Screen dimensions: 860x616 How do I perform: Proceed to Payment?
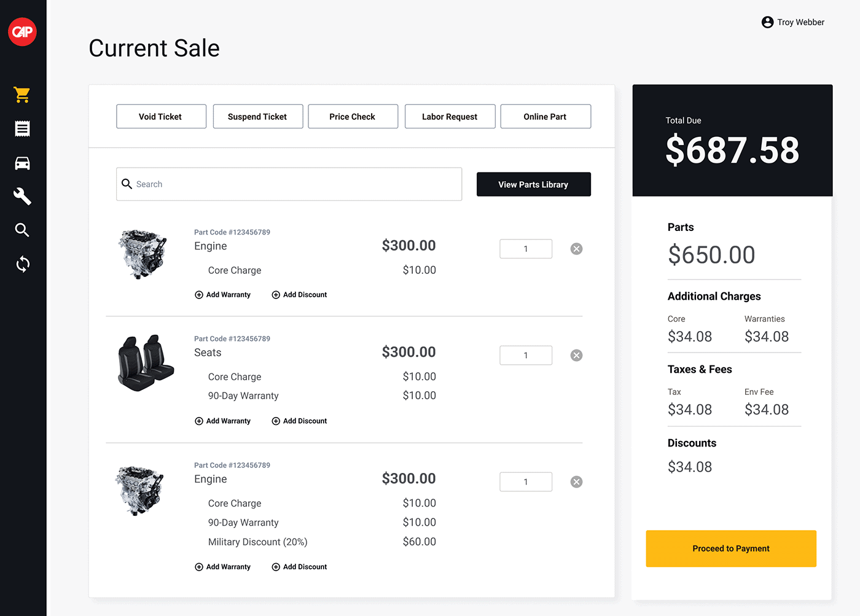point(731,548)
